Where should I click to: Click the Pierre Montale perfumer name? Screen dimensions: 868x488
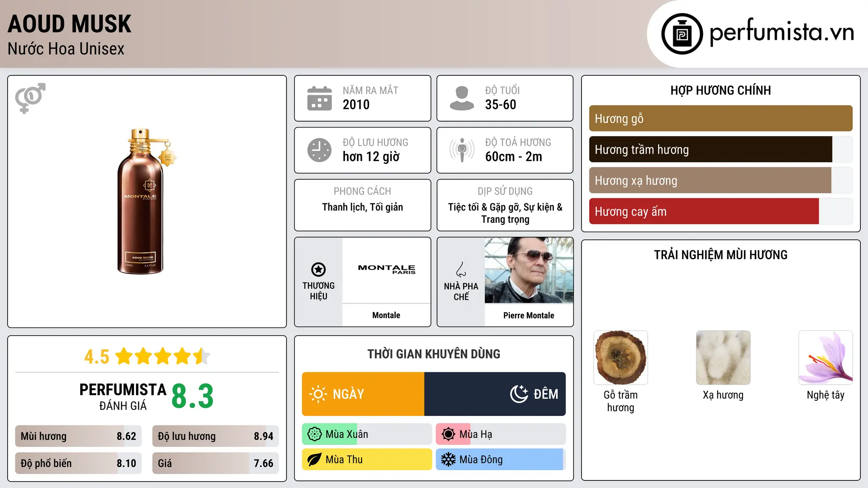[529, 316]
